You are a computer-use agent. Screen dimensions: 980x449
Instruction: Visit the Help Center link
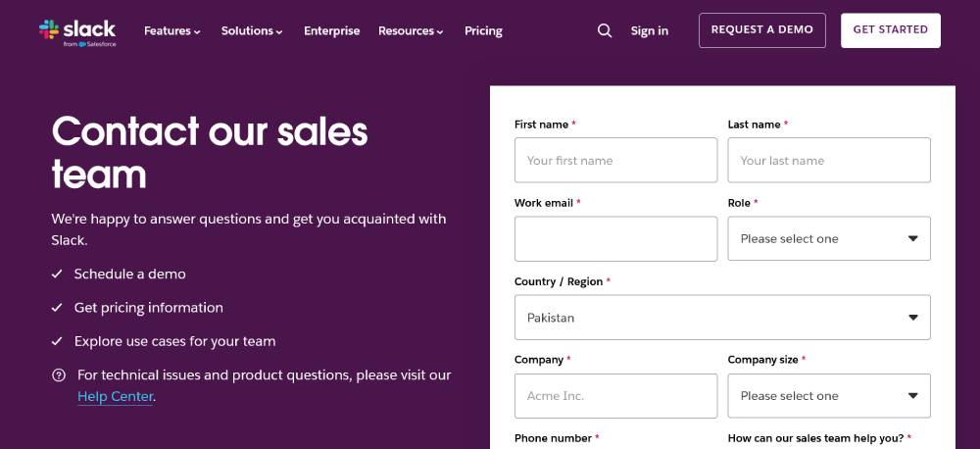pos(116,397)
